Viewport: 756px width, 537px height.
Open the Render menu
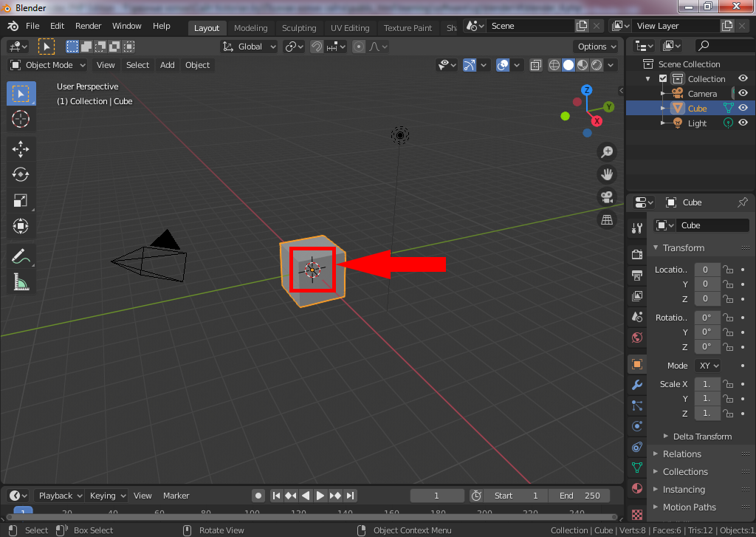pyautogui.click(x=89, y=26)
